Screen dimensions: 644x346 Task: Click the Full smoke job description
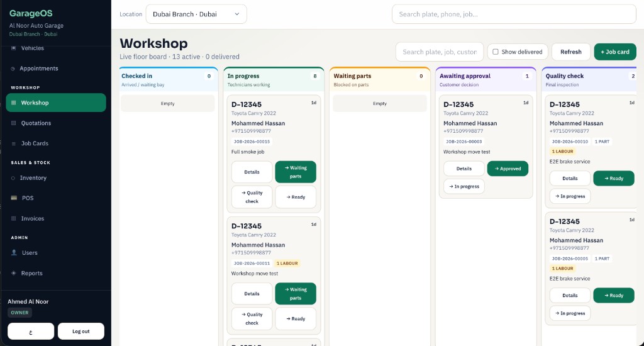click(248, 152)
